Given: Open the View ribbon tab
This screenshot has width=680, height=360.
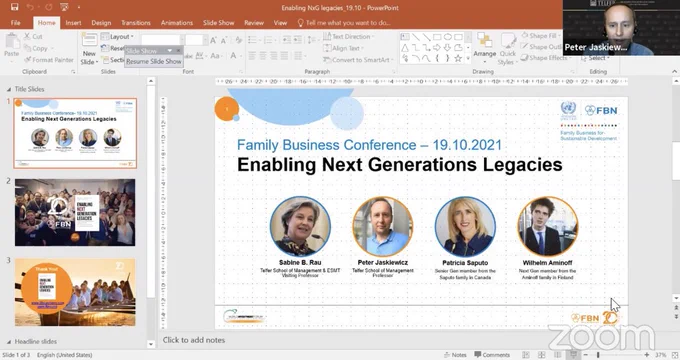Looking at the screenshot, I should (280, 23).
